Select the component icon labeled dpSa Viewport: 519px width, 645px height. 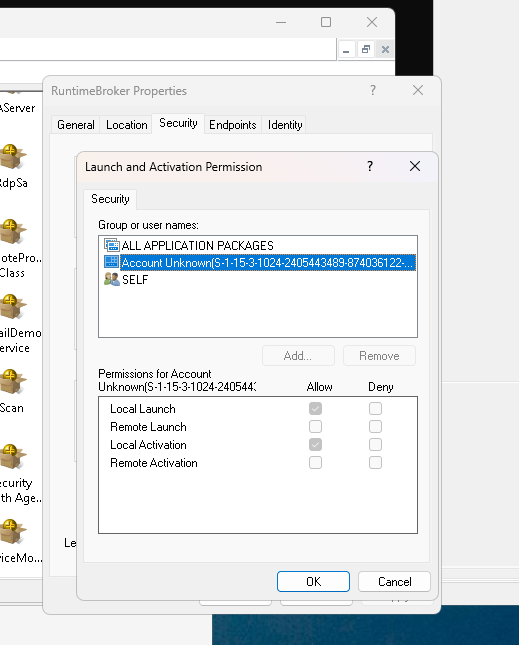pos(12,156)
